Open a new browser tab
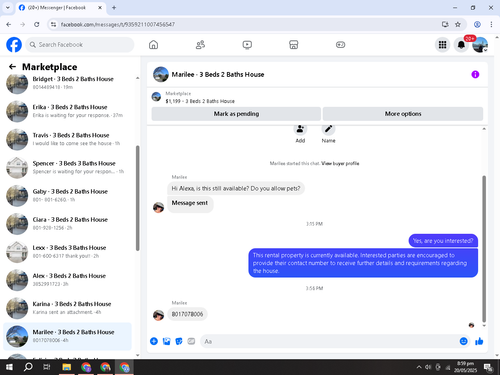Screen dimensions: 500x375 click(114, 7)
